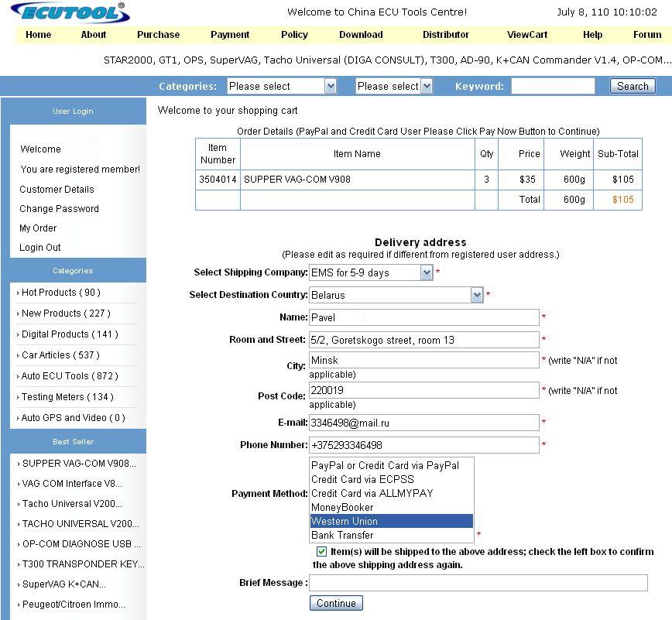Open the second Please select dropdown

pyautogui.click(x=393, y=86)
